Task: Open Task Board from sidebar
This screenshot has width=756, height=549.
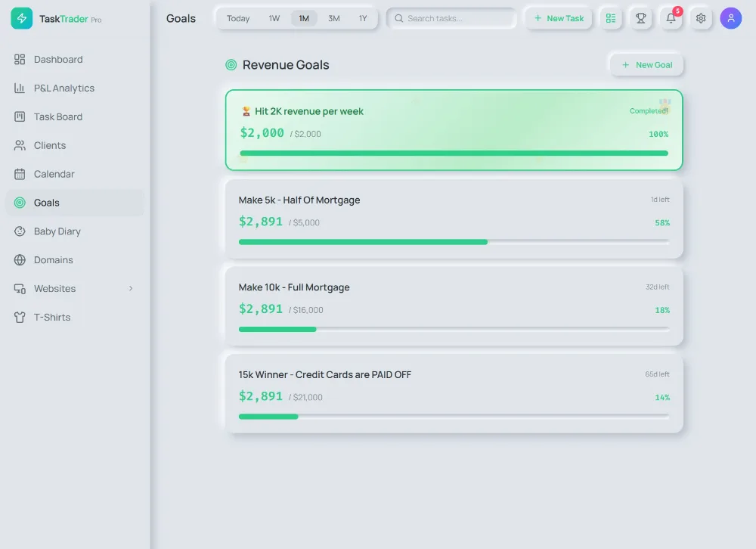Action: click(57, 117)
